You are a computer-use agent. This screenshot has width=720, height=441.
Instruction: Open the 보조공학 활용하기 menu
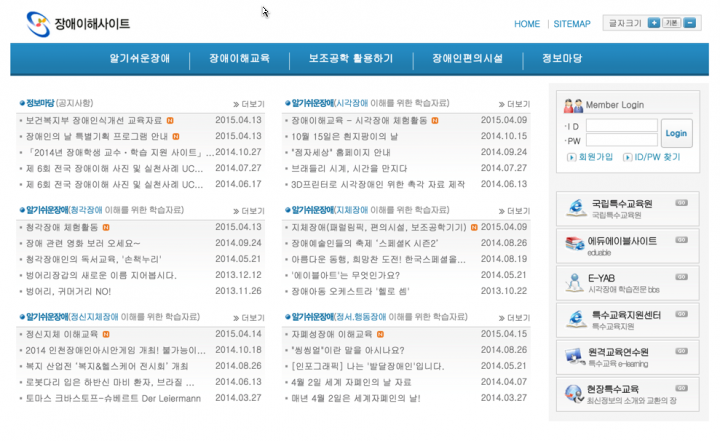coord(351,59)
